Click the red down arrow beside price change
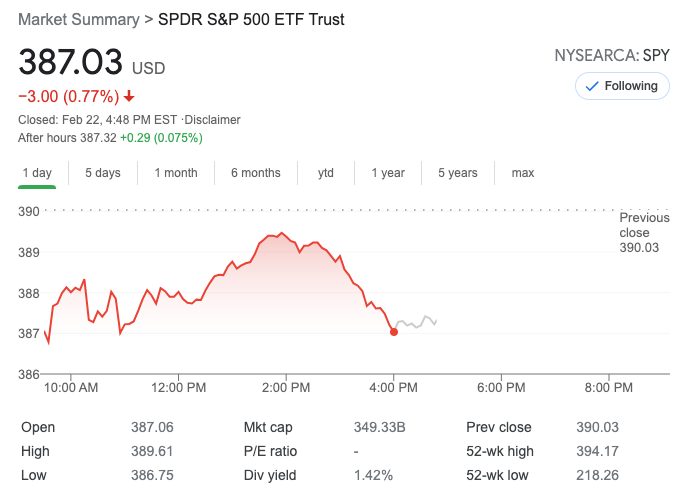695x497 pixels. [x=129, y=97]
